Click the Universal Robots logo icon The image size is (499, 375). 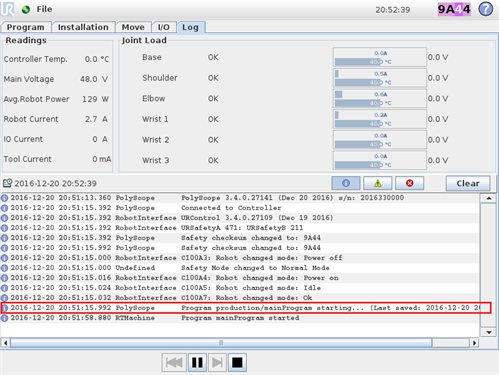click(7, 9)
